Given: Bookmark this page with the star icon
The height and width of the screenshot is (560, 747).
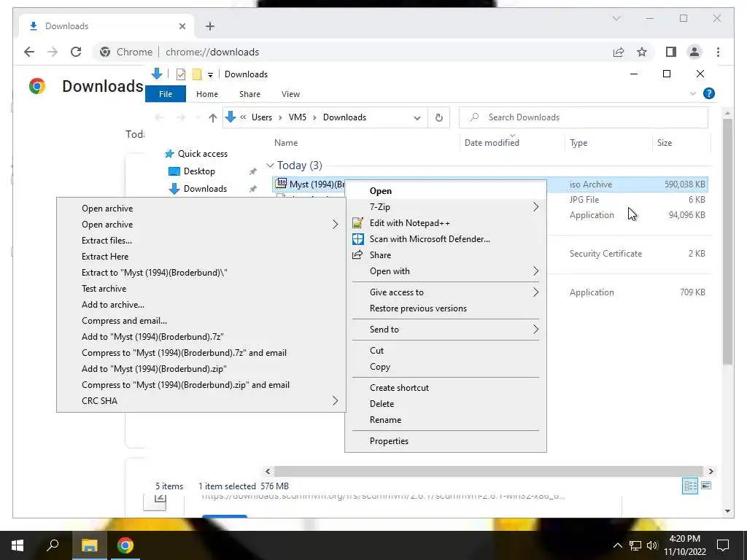Looking at the screenshot, I should coord(642,52).
